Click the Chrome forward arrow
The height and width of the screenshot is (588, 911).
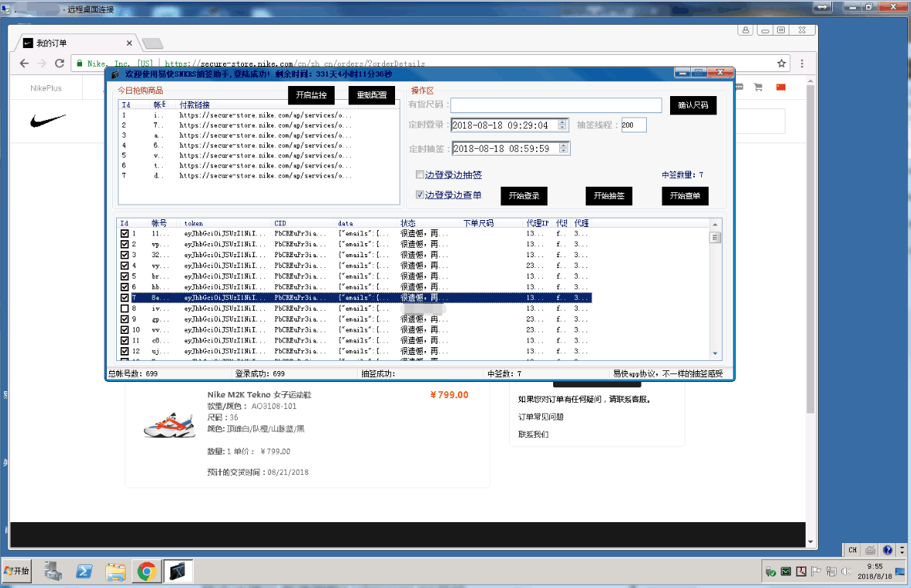click(41, 64)
